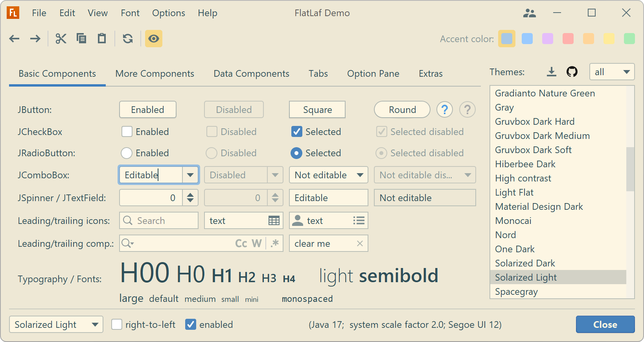Click the blue help question mark button
This screenshot has width=644, height=342.
point(445,110)
